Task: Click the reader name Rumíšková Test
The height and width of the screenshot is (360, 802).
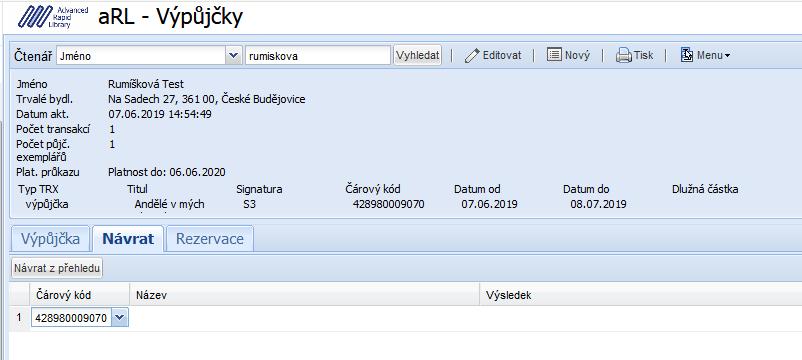Action: pos(146,84)
